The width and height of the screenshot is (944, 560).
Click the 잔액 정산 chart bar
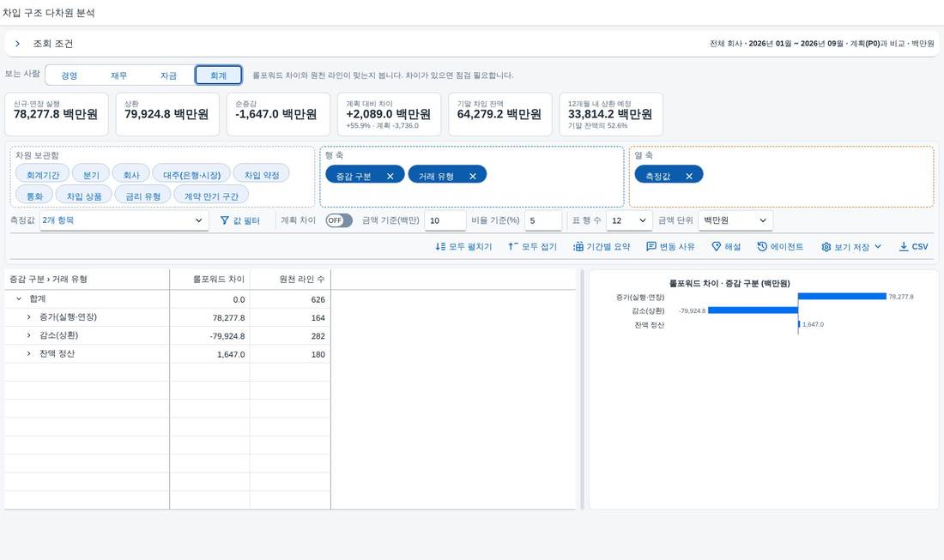tap(799, 324)
